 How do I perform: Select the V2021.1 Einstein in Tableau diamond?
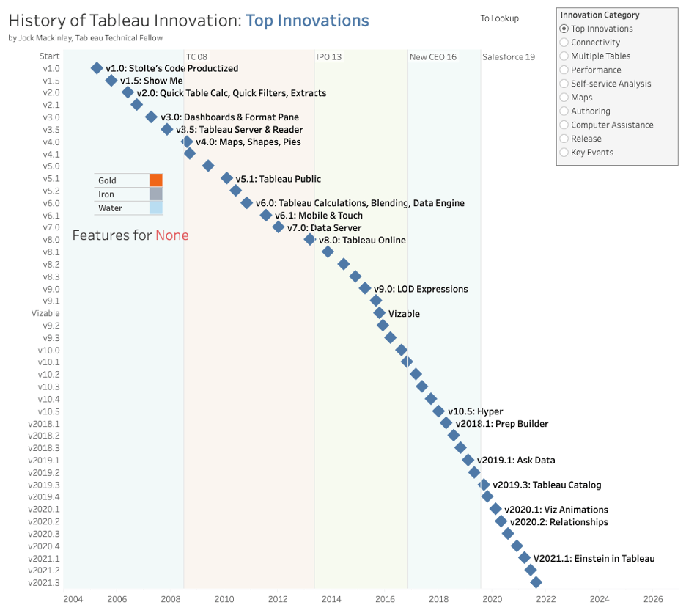(x=523, y=558)
